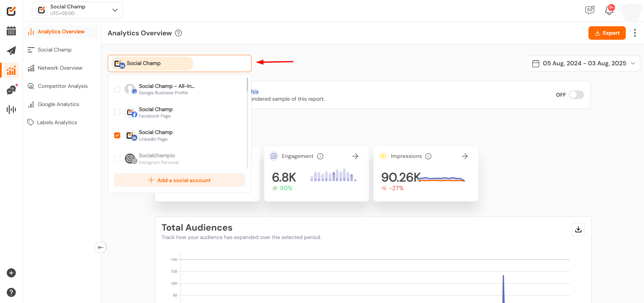Open the chat bubbles engage icon
Image resolution: width=644 pixels, height=303 pixels.
click(x=11, y=90)
